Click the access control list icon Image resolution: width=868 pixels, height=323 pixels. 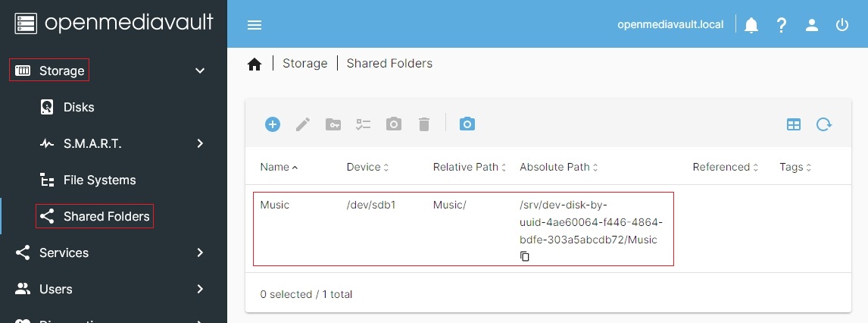point(364,124)
